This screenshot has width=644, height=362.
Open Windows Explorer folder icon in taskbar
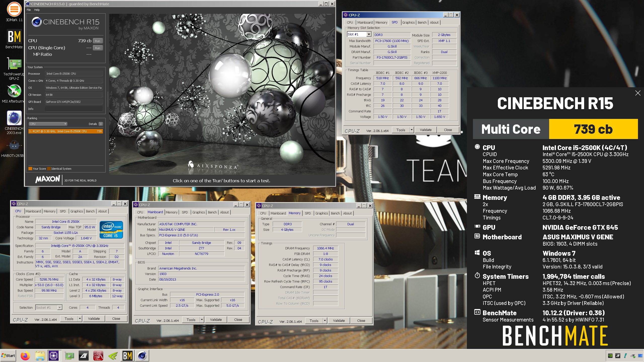click(x=40, y=356)
